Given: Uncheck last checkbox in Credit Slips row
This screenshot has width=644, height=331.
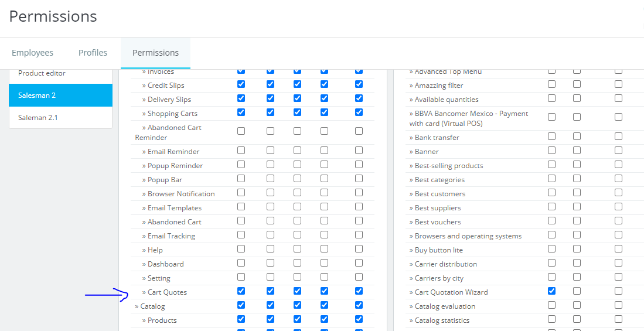Looking at the screenshot, I should 359,84.
